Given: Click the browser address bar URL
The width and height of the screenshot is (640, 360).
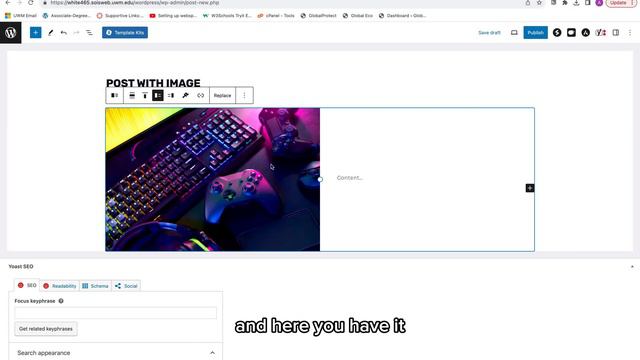Looking at the screenshot, I should tap(135, 2).
